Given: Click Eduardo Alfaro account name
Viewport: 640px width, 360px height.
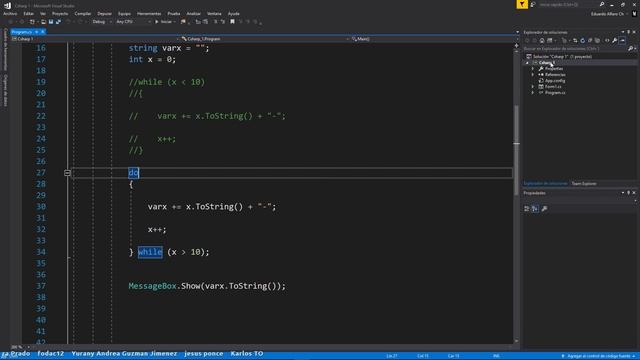Looking at the screenshot, I should (x=607, y=14).
